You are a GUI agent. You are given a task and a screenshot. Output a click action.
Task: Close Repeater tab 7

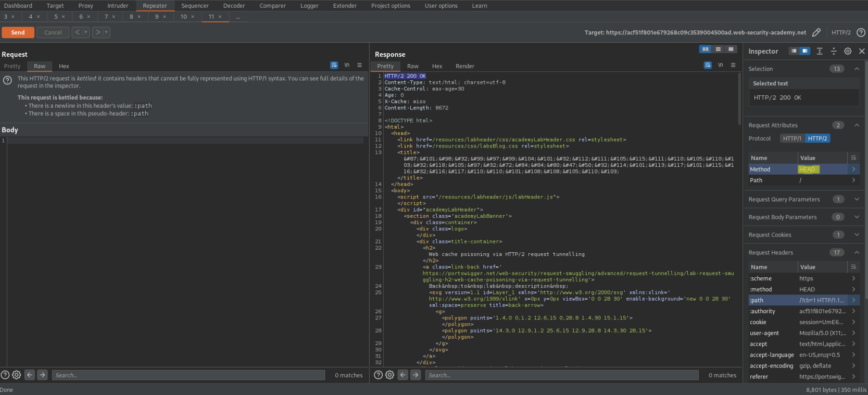pyautogui.click(x=114, y=17)
